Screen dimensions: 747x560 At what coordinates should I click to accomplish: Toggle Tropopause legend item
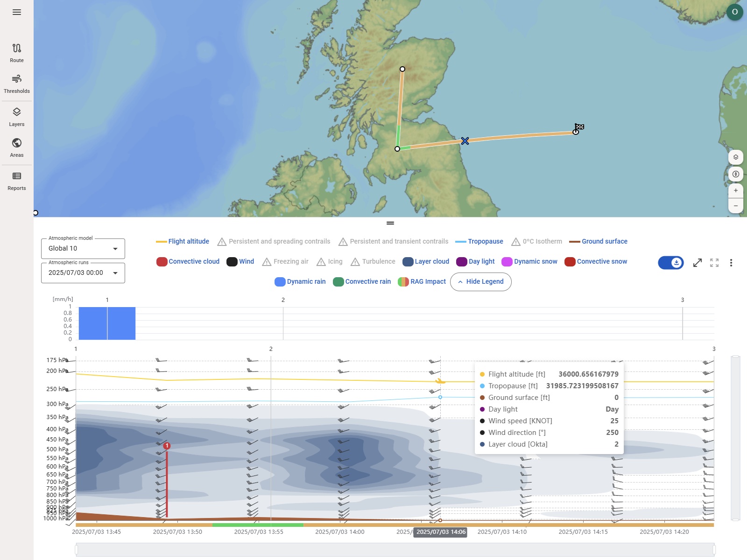(x=479, y=241)
